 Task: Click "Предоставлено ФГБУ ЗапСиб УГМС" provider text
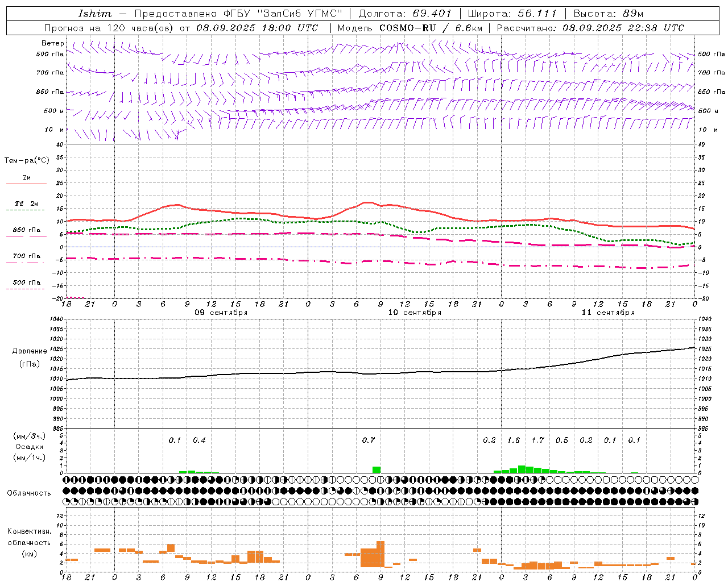(x=238, y=14)
